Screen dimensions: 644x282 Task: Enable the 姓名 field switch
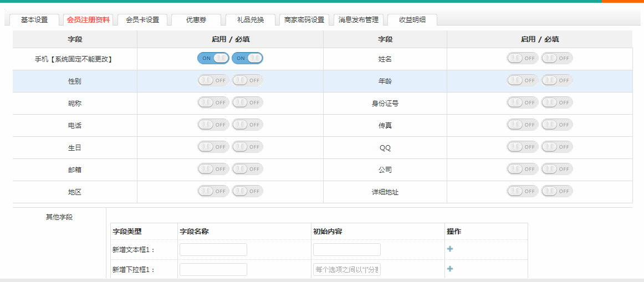523,58
